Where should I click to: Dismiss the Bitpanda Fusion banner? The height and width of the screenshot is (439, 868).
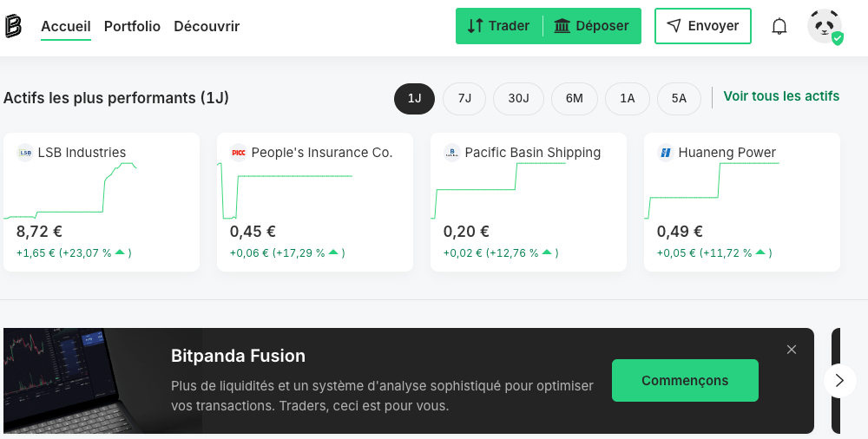click(791, 350)
